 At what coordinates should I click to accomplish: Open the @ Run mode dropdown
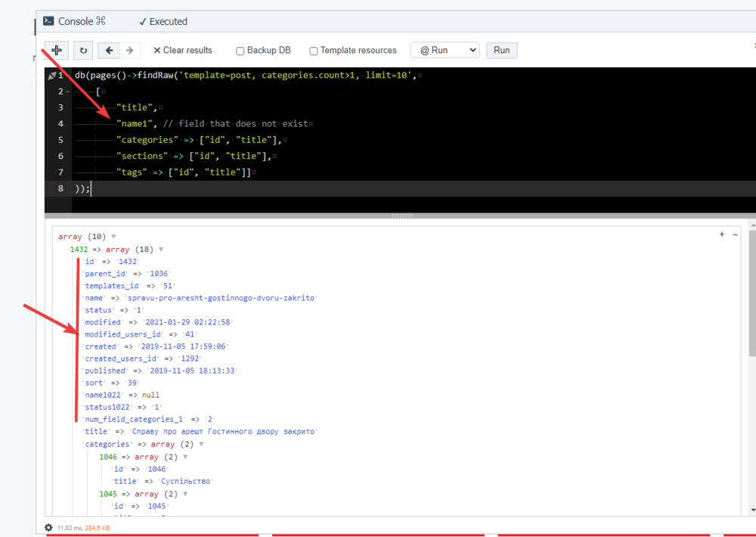[445, 50]
